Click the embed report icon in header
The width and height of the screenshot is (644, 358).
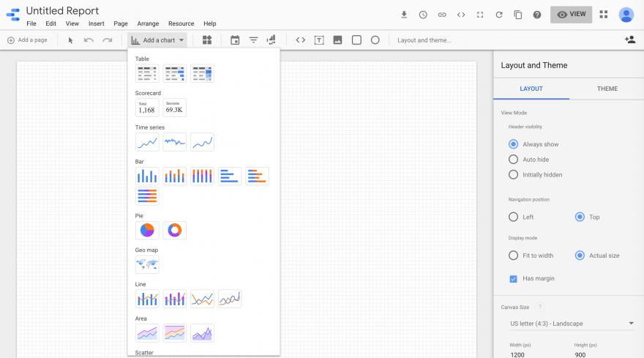pos(461,15)
